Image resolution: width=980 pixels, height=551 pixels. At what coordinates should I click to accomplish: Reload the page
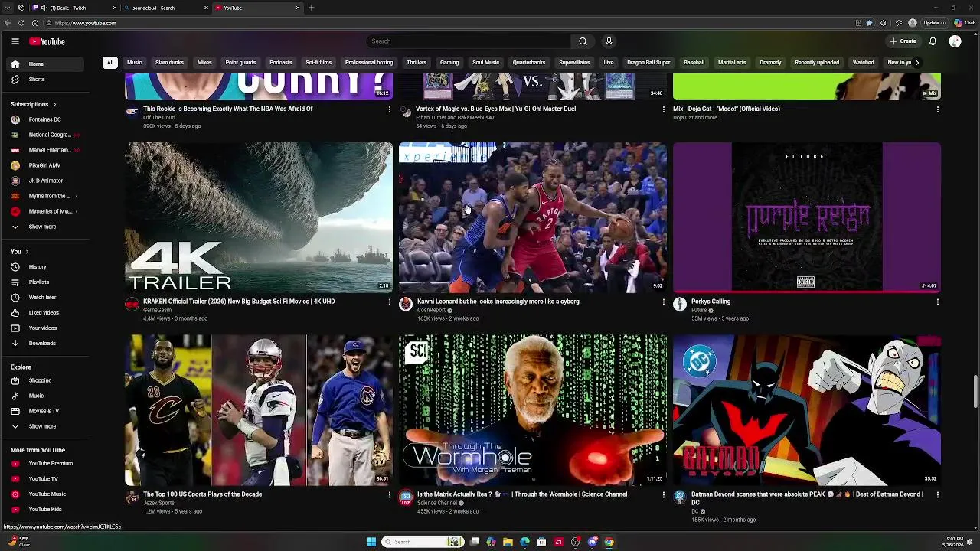pos(21,23)
